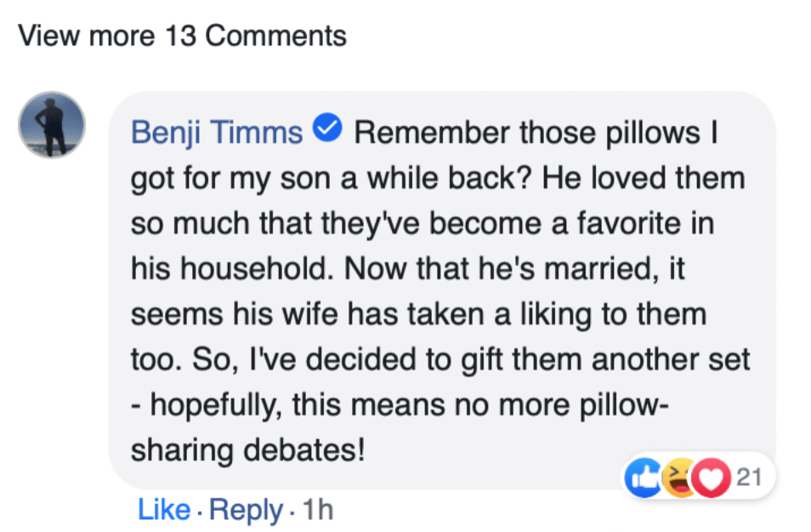Open the Benji Timms profile name link

(218, 133)
